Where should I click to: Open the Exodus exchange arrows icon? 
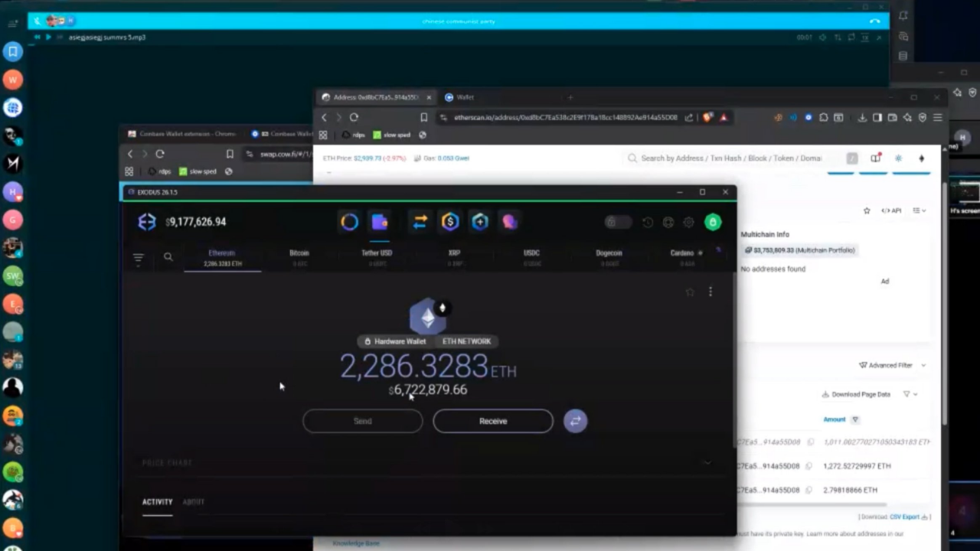click(420, 222)
